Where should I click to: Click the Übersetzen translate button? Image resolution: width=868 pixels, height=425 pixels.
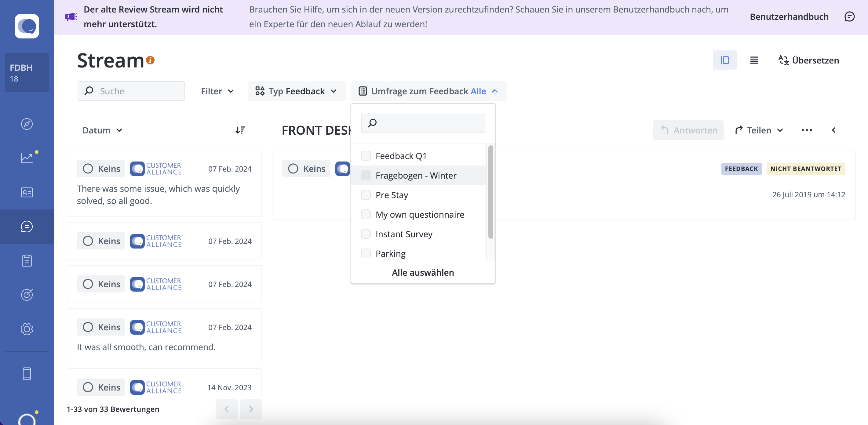click(x=809, y=60)
